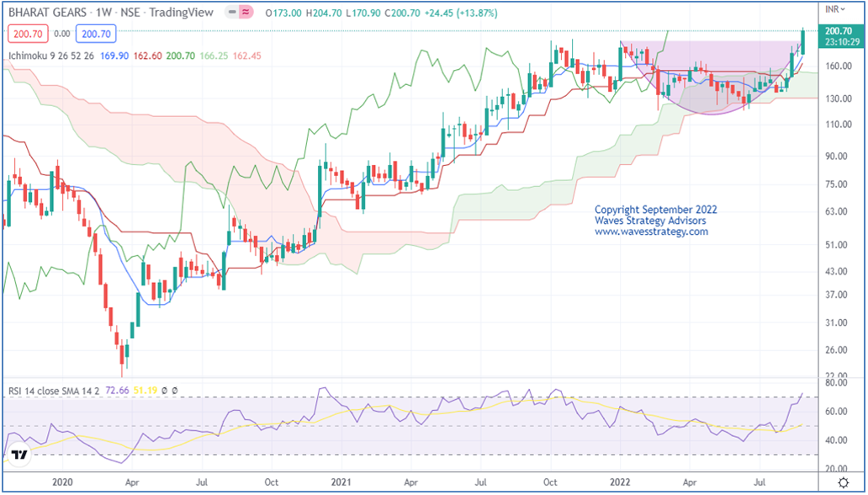
Task: Open the INR currency dropdown
Action: coord(835,9)
